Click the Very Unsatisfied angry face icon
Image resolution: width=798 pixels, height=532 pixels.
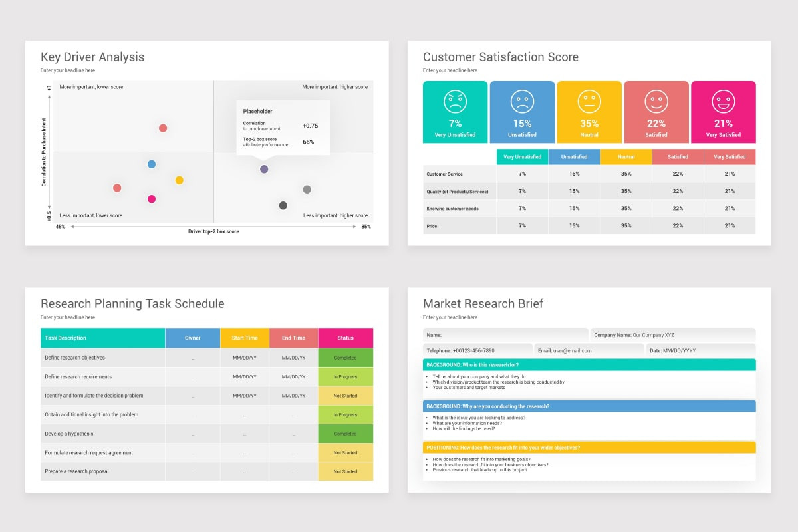(455, 102)
